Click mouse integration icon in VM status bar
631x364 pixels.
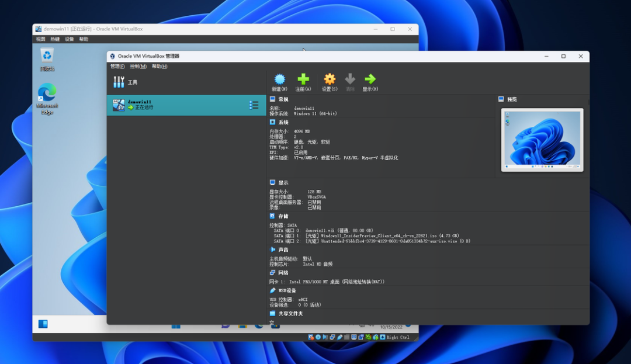pyautogui.click(x=376, y=337)
